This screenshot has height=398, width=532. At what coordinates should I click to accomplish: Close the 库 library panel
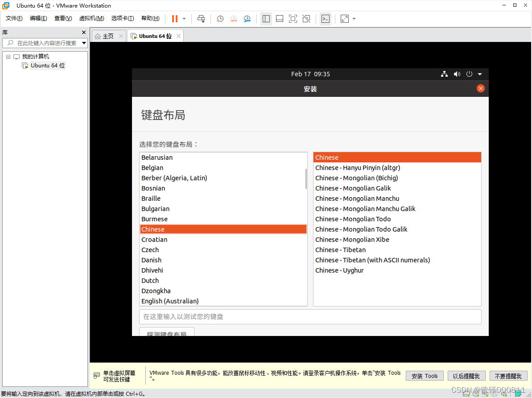pyautogui.click(x=84, y=32)
